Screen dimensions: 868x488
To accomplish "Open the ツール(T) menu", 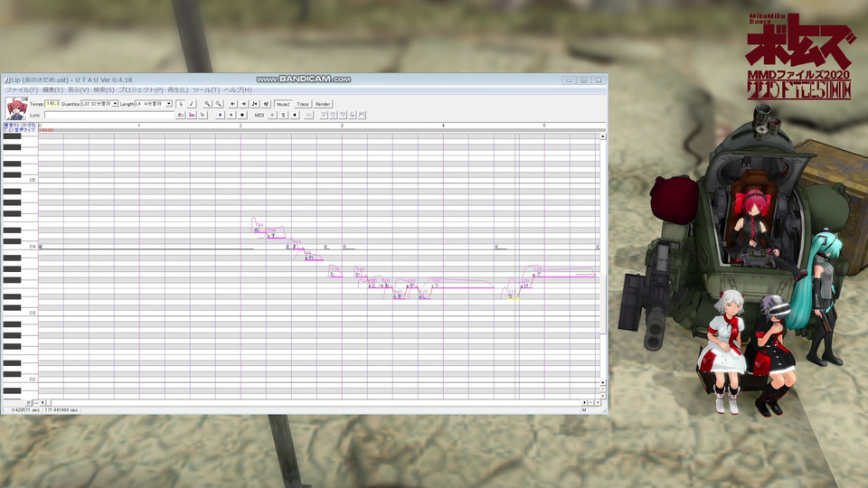I will click(206, 89).
